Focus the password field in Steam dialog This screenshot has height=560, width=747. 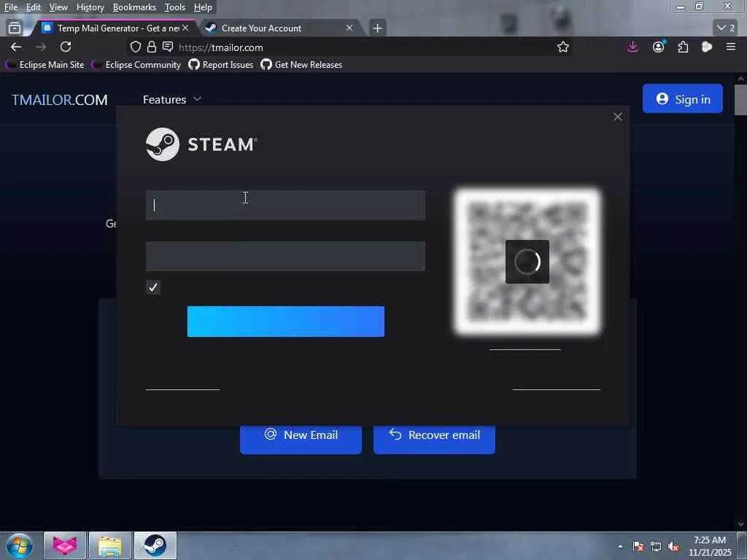pyautogui.click(x=285, y=256)
